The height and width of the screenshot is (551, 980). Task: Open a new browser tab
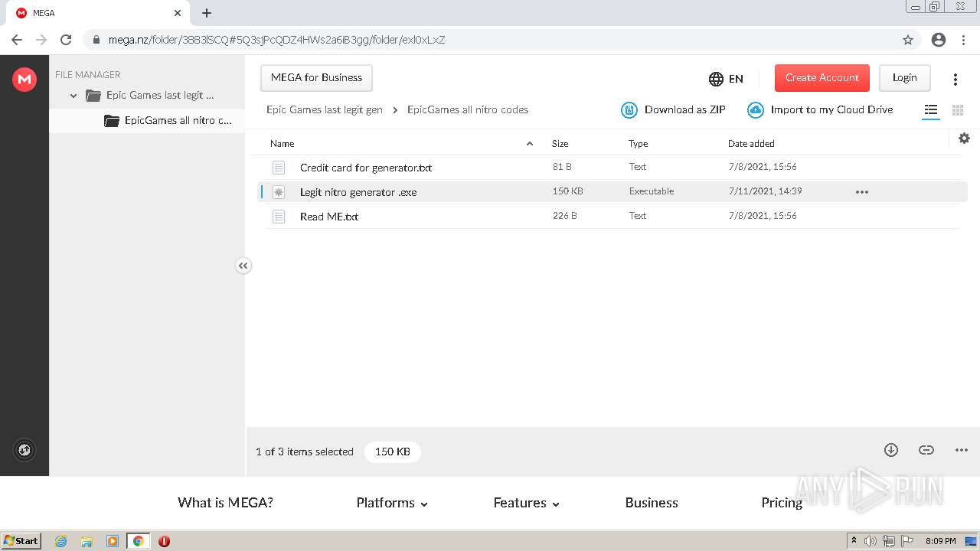tap(207, 13)
